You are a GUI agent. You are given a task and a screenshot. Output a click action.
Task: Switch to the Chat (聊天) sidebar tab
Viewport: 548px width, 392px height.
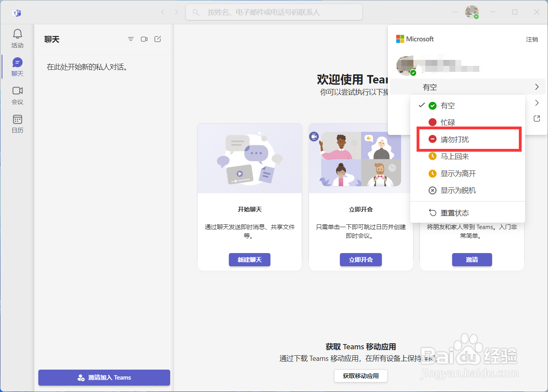[17, 67]
